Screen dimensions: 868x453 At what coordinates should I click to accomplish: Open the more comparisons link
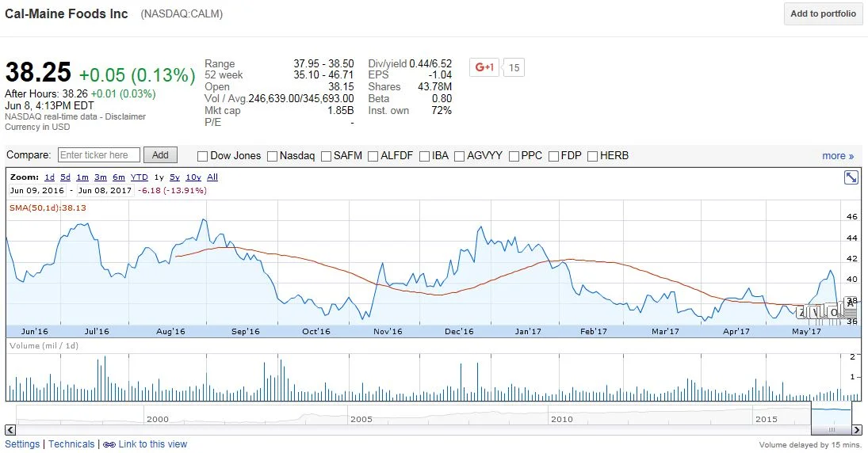click(838, 156)
